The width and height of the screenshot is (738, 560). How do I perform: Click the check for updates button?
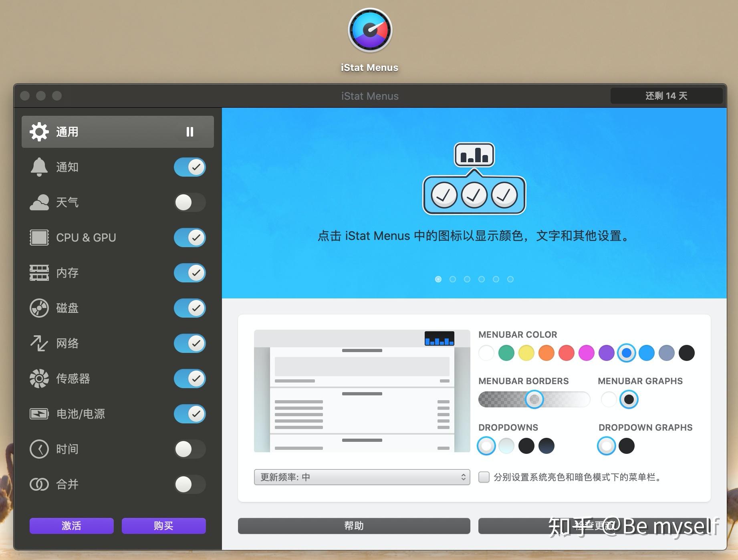point(595,526)
